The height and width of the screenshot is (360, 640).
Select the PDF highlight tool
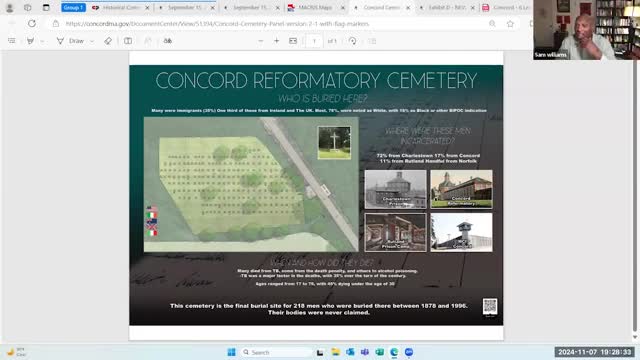tap(30, 41)
